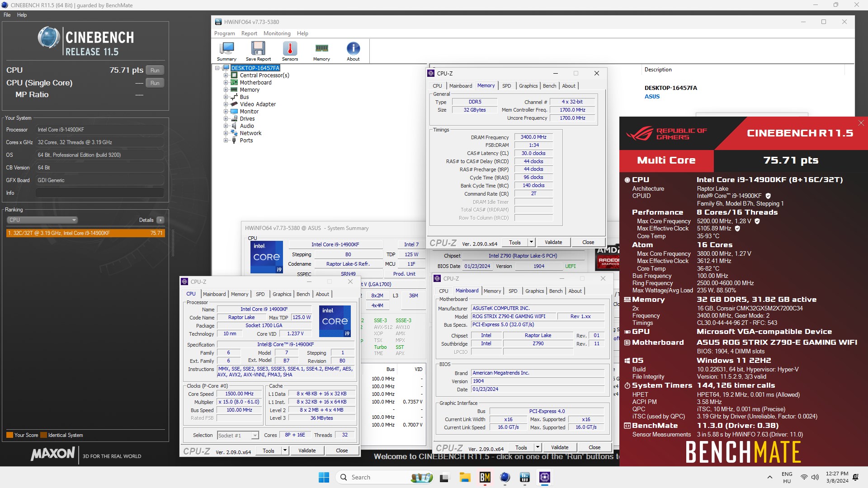868x488 pixels.
Task: Open the Cinebench Help menu
Action: point(22,15)
